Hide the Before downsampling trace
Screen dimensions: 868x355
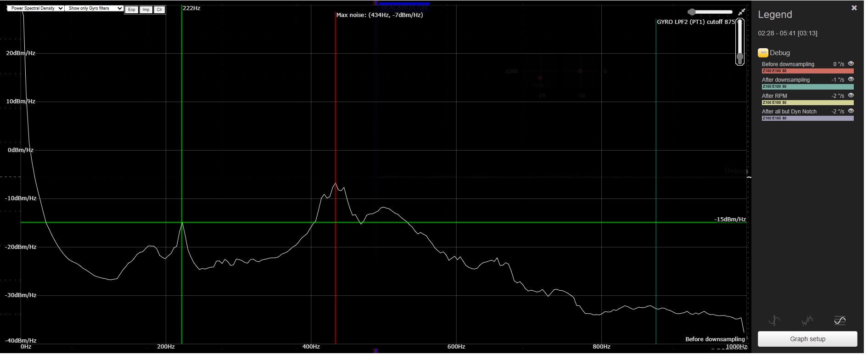pos(851,64)
